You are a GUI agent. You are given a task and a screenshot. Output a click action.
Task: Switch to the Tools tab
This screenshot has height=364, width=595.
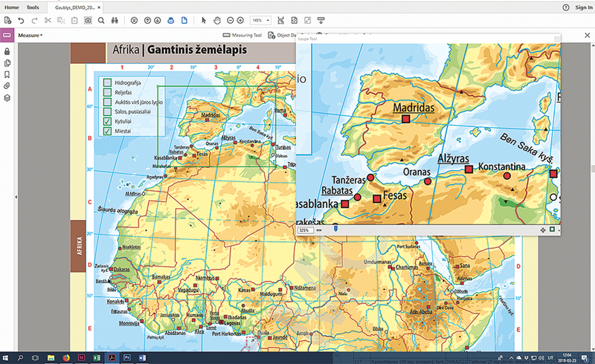tap(33, 7)
